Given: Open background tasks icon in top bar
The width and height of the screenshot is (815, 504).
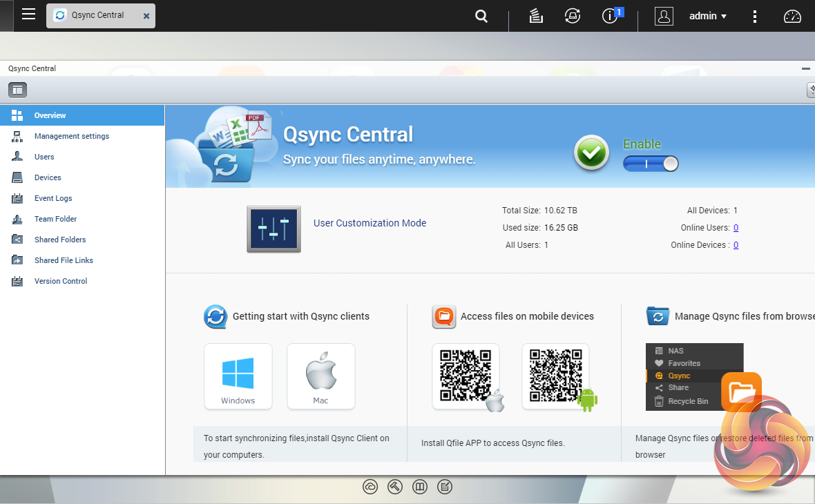Looking at the screenshot, I should (x=535, y=16).
